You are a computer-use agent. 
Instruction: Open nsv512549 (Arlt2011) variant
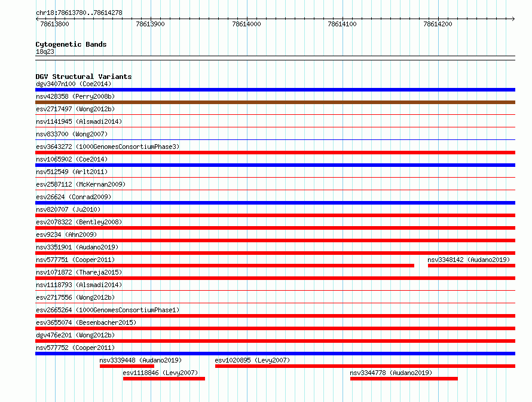72,172
